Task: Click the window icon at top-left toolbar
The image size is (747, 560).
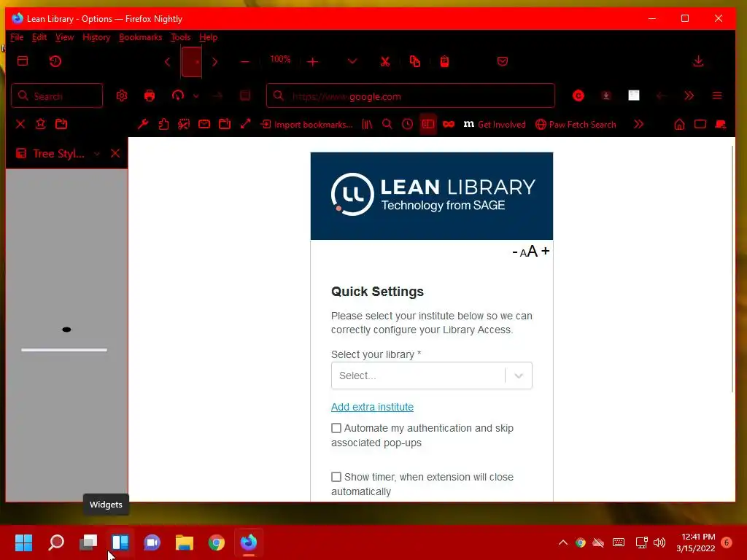Action: 23,61
